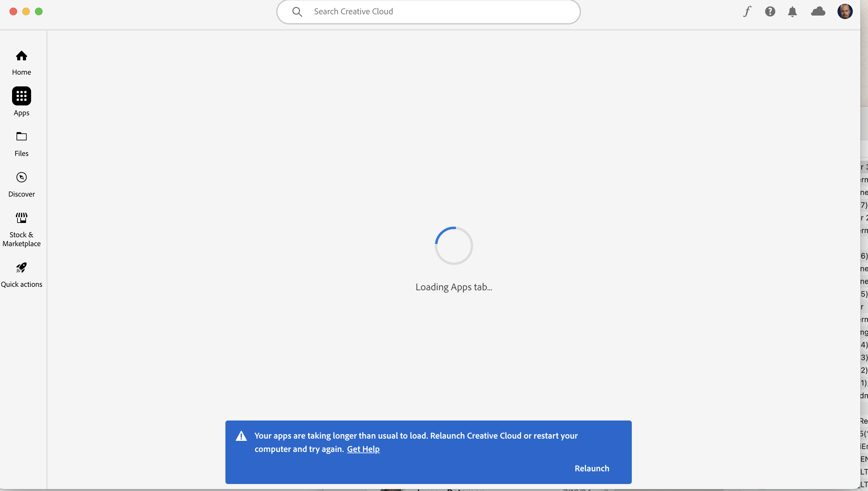
Task: Open the fonts 'f' icon
Action: click(x=747, y=11)
